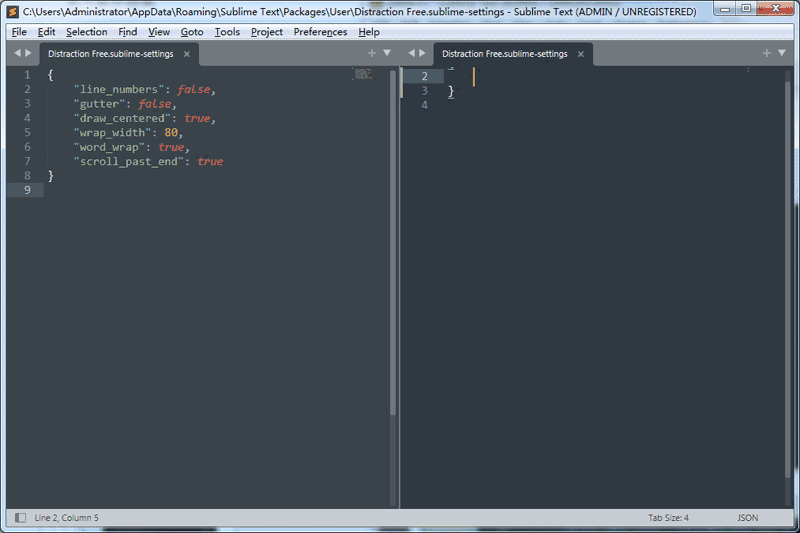Open the Tab Size selector
This screenshot has width=800, height=533.
pyautogui.click(x=668, y=518)
